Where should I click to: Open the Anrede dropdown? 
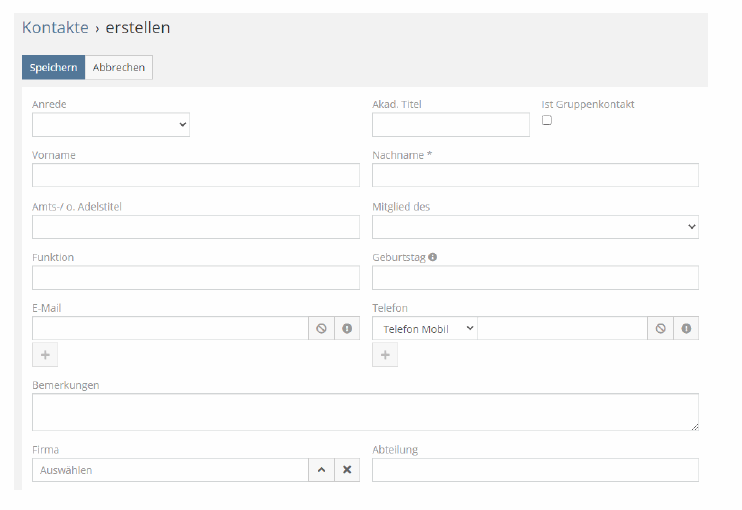111,125
